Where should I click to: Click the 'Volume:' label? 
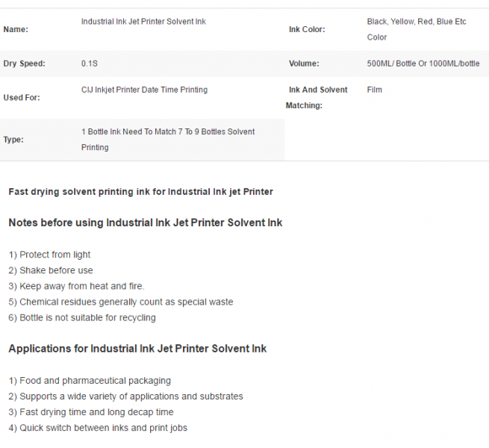[304, 63]
